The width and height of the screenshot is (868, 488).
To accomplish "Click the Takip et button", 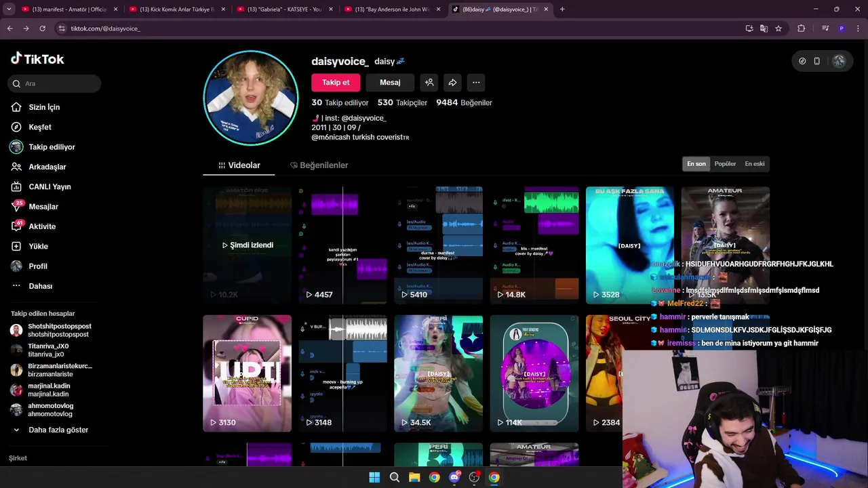I will tap(336, 83).
